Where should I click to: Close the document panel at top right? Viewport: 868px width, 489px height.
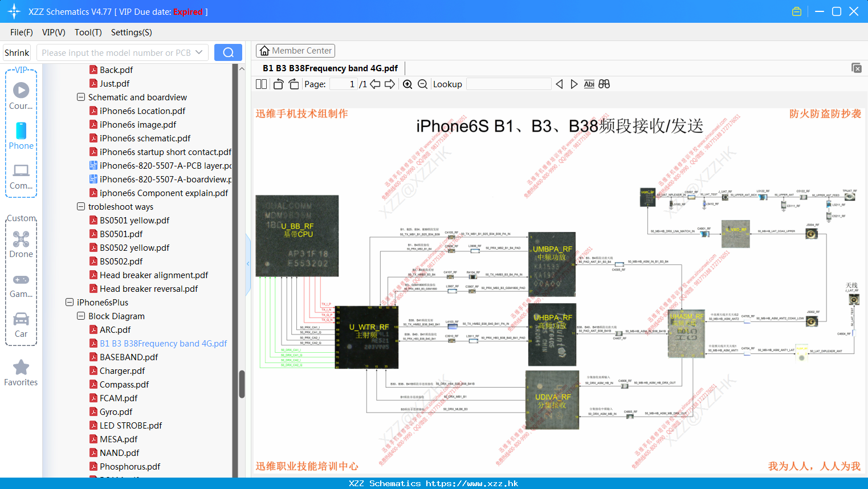(x=857, y=68)
